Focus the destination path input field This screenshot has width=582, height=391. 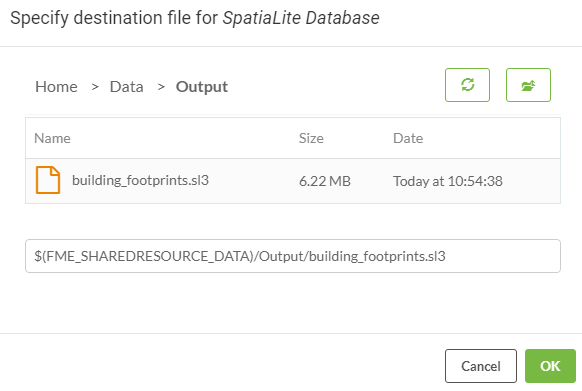click(x=293, y=256)
